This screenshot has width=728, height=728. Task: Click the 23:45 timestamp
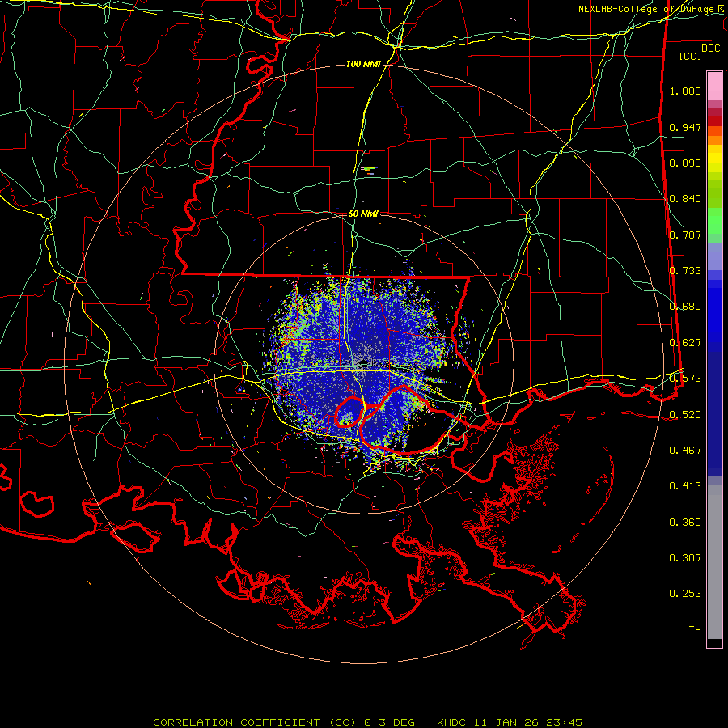[564, 722]
